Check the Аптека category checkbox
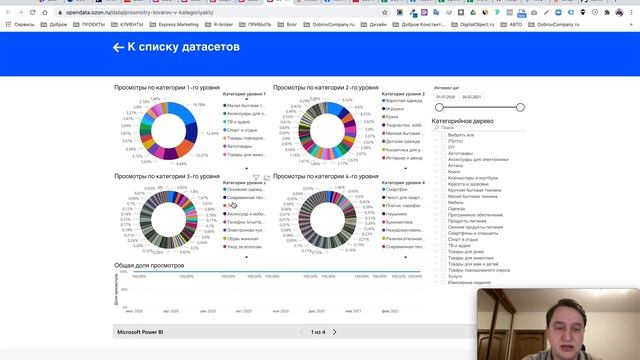 (443, 166)
